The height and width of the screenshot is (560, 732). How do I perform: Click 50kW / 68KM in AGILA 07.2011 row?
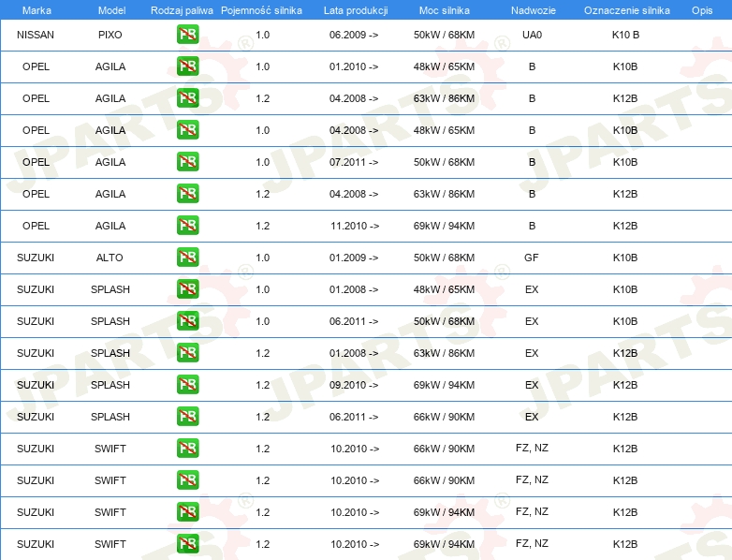[444, 162]
